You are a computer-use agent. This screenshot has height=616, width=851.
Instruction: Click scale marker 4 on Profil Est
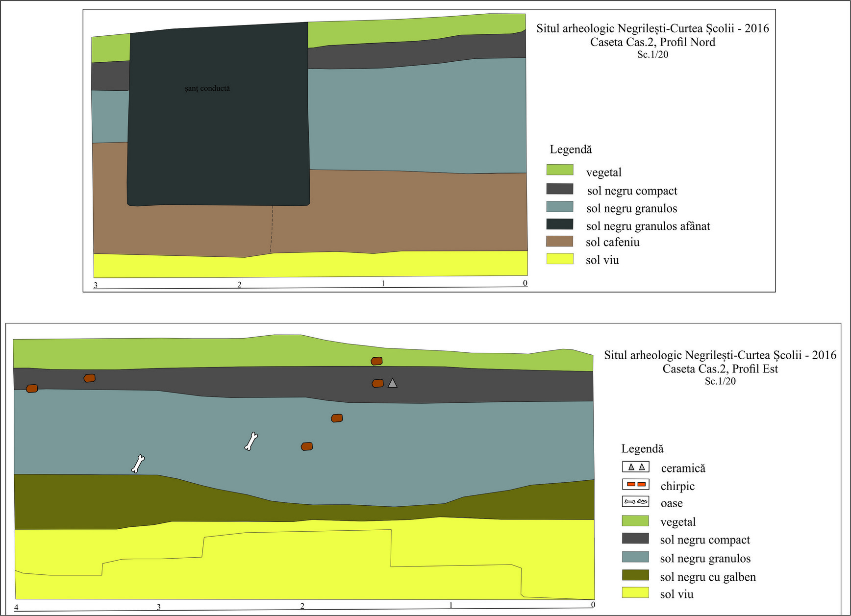(x=16, y=607)
